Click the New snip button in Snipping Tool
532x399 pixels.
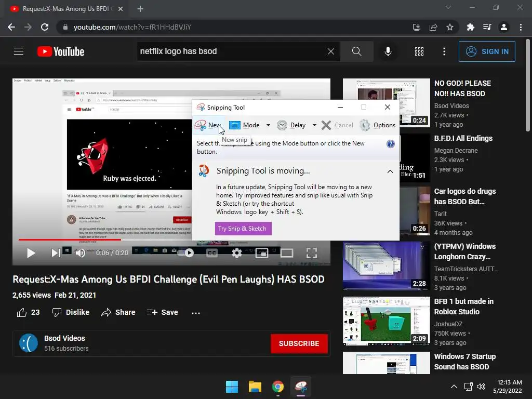point(208,125)
